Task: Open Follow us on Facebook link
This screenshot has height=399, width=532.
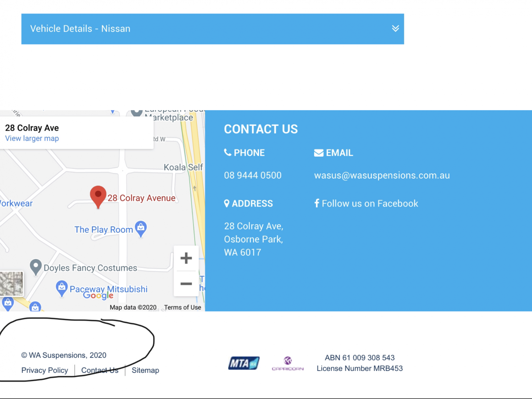Action: coord(369,204)
